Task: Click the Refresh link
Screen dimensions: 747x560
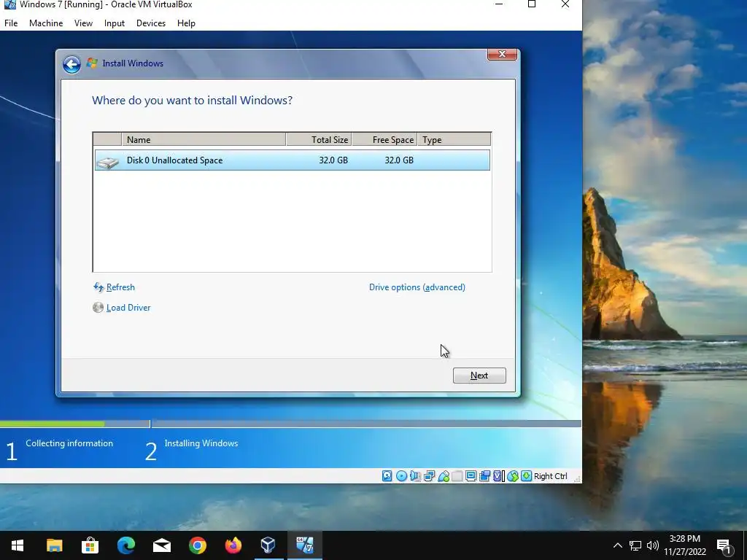Action: tap(120, 287)
